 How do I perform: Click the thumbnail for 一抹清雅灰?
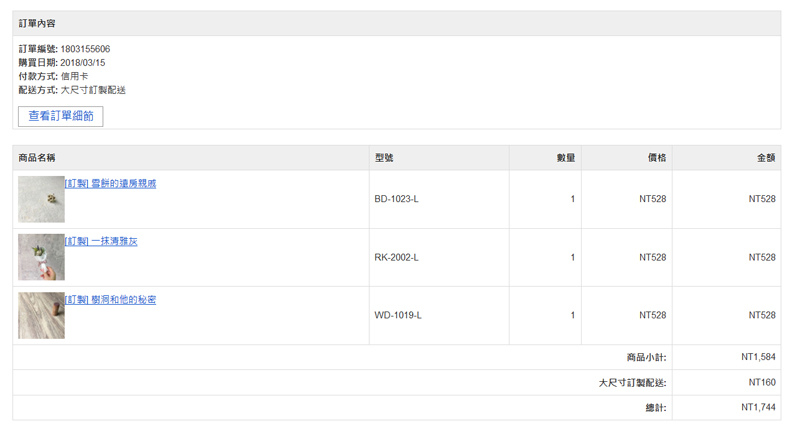41,258
